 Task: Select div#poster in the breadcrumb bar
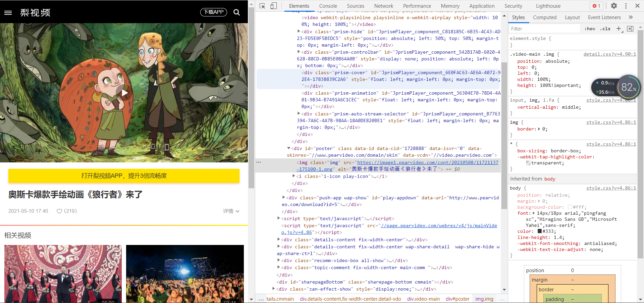(x=458, y=299)
